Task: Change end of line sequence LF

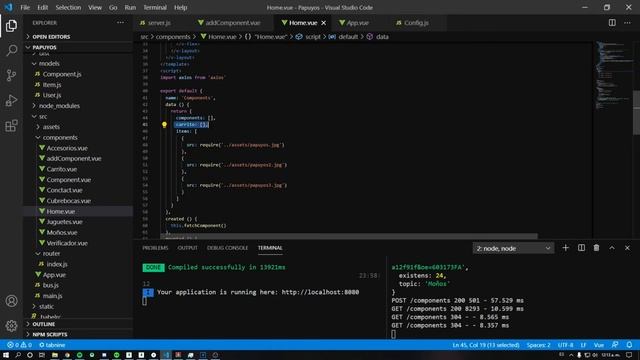Action: tap(583, 345)
